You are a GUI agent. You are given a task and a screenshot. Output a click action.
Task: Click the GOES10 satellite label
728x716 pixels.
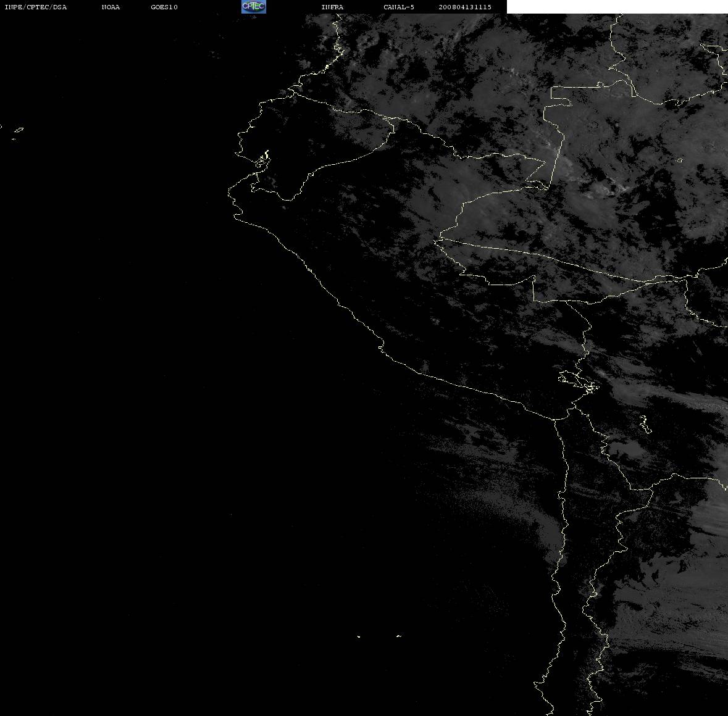click(164, 7)
